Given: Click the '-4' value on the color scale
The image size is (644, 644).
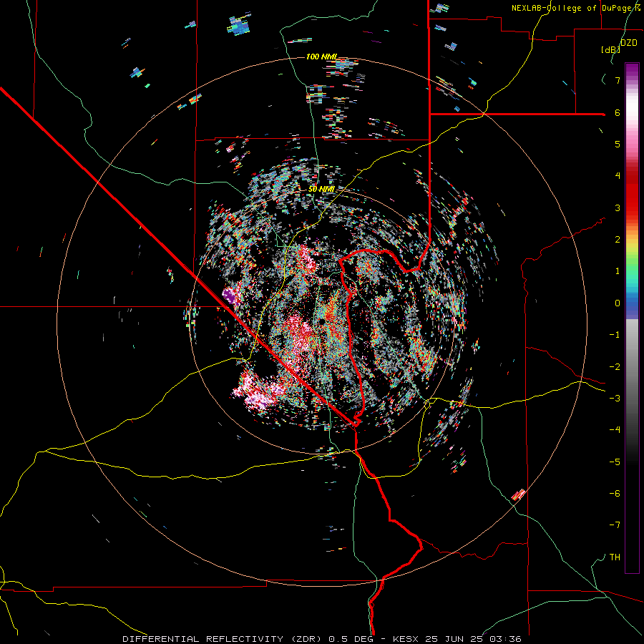Looking at the screenshot, I should [615, 430].
